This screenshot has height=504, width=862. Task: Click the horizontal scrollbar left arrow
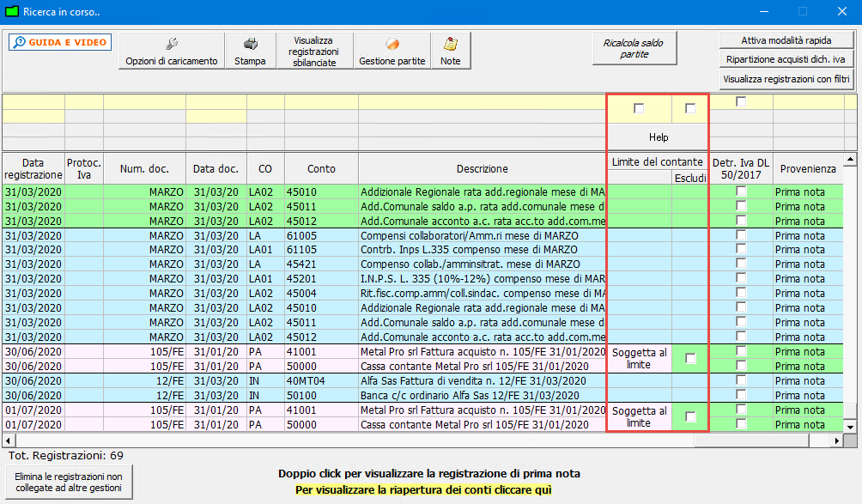click(x=9, y=440)
